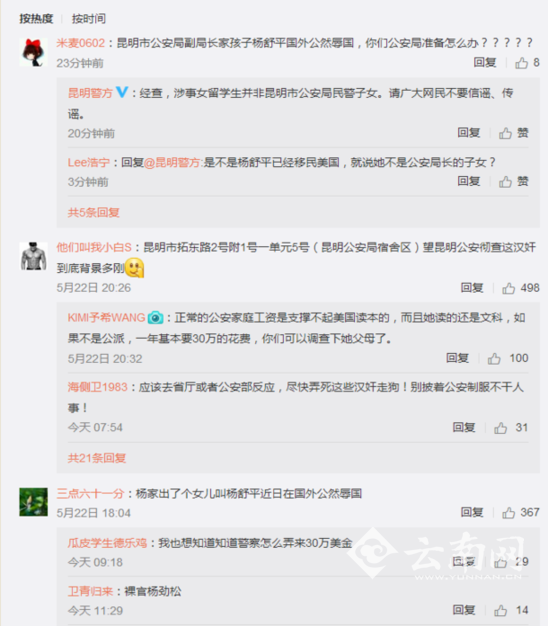Like 昆明警方's reply about 涉事女留学生
The width and height of the screenshot is (548, 626).
pos(514,133)
